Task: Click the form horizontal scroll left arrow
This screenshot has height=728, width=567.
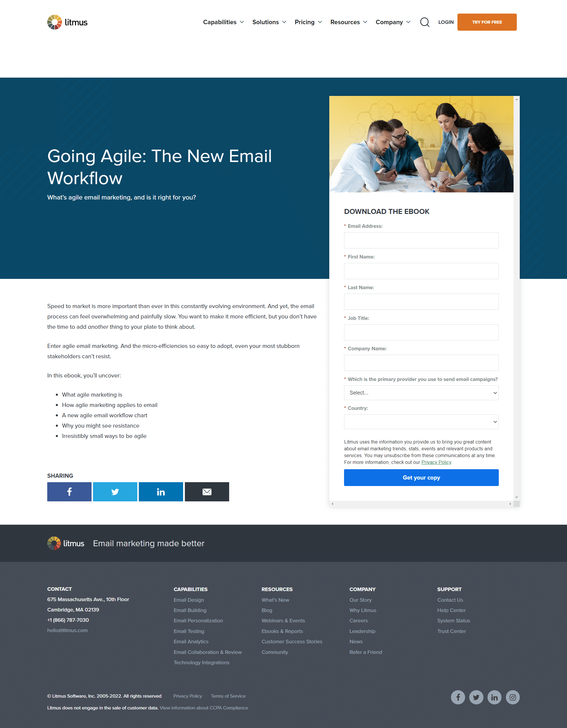Action: [332, 504]
